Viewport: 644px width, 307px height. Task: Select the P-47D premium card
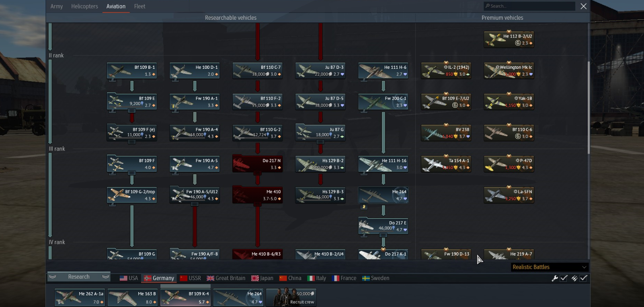(x=509, y=164)
